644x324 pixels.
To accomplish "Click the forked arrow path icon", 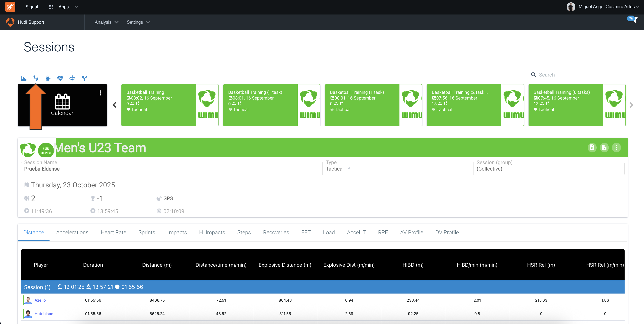I will [x=84, y=78].
